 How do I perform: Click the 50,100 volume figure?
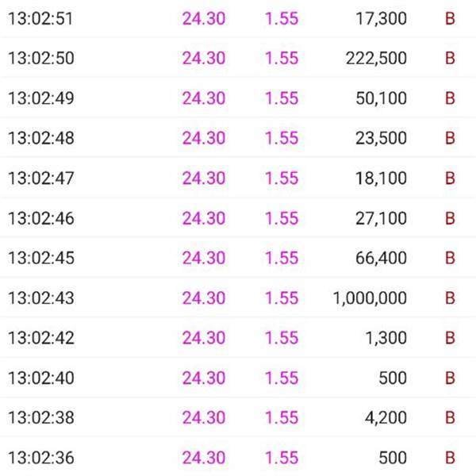[x=381, y=98]
